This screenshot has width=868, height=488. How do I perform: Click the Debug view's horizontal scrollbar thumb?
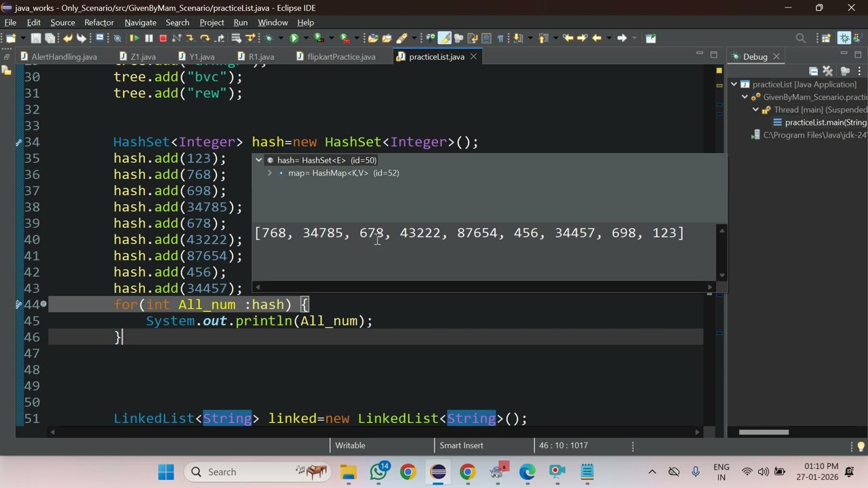click(764, 432)
